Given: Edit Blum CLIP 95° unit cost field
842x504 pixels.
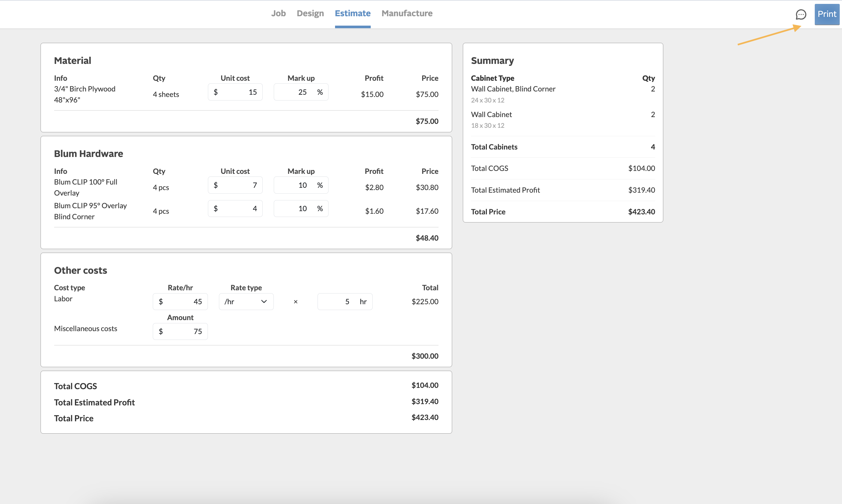Looking at the screenshot, I should tap(235, 209).
